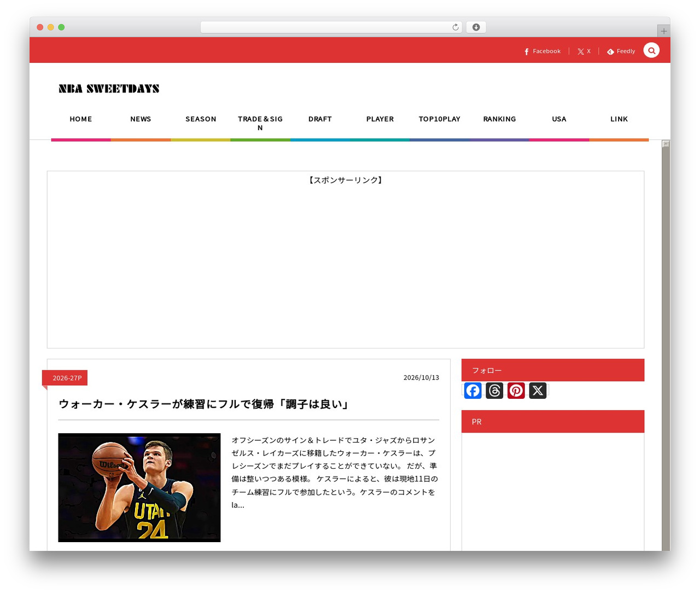Open the SEASON menu item
Screen dimensions: 700x593
click(201, 119)
